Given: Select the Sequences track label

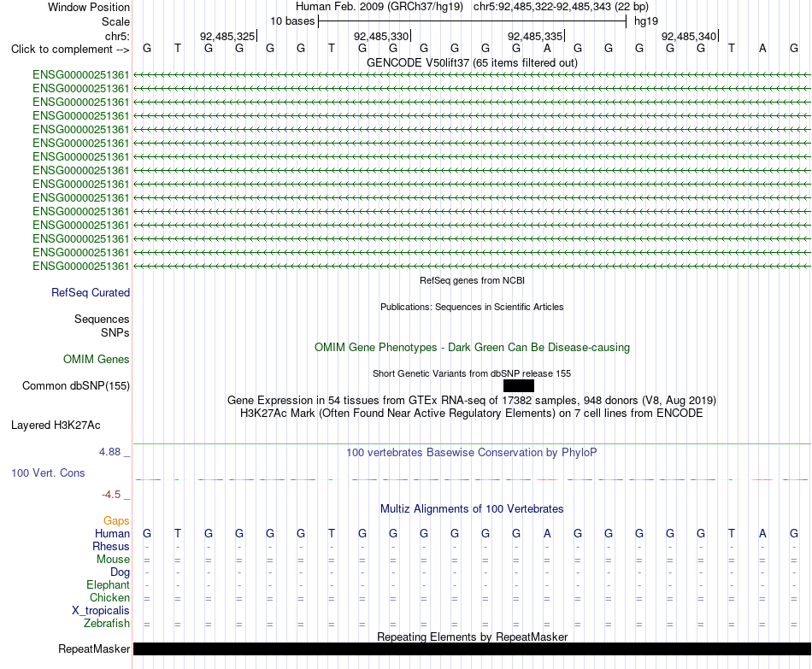Looking at the screenshot, I should coord(102,319).
